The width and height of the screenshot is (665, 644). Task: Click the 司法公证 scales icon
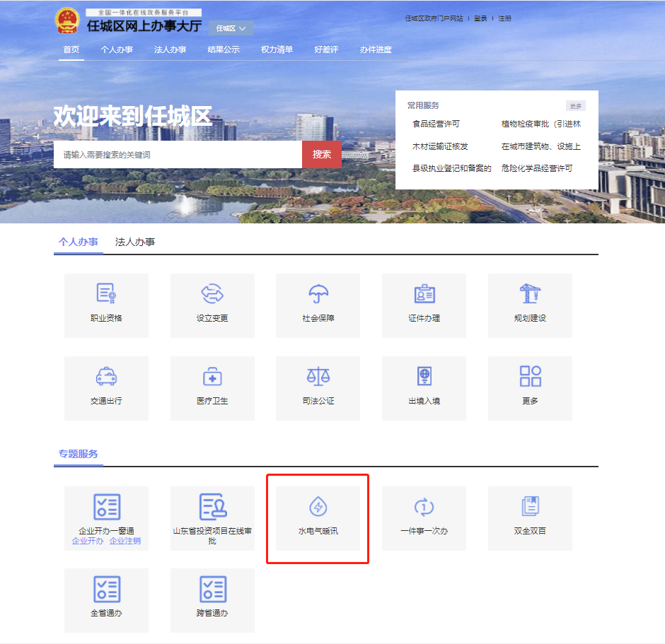[x=318, y=376]
